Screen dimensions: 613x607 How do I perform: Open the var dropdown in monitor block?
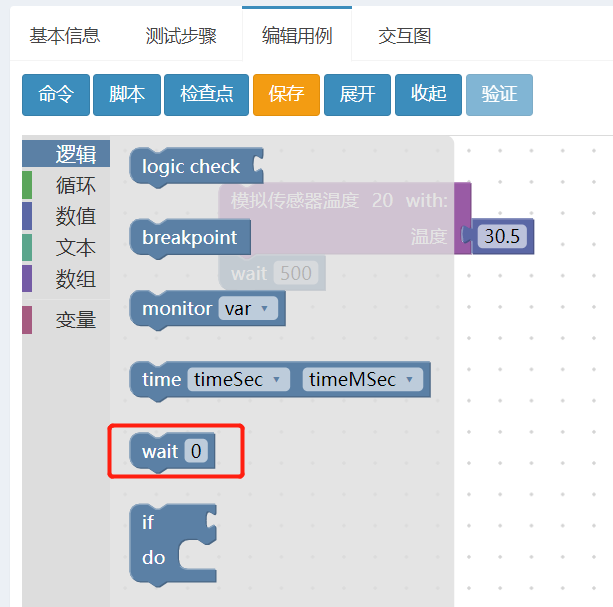248,309
